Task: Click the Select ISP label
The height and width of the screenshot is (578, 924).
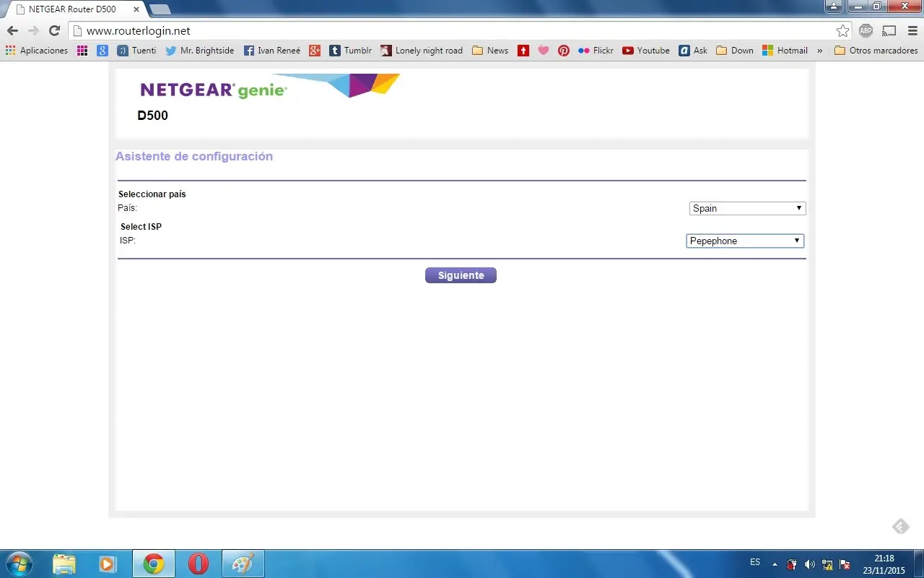Action: [x=141, y=227]
